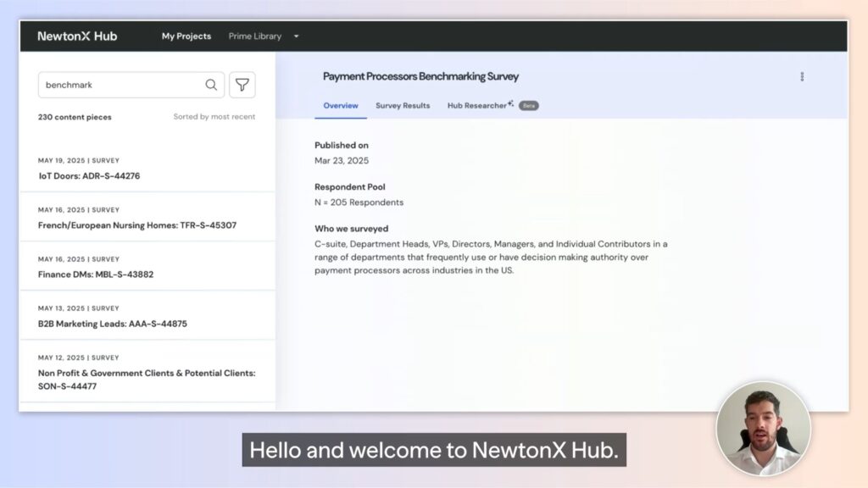The height and width of the screenshot is (488, 868).
Task: Click the Hub Researcher sparkle icon
Action: click(x=511, y=104)
